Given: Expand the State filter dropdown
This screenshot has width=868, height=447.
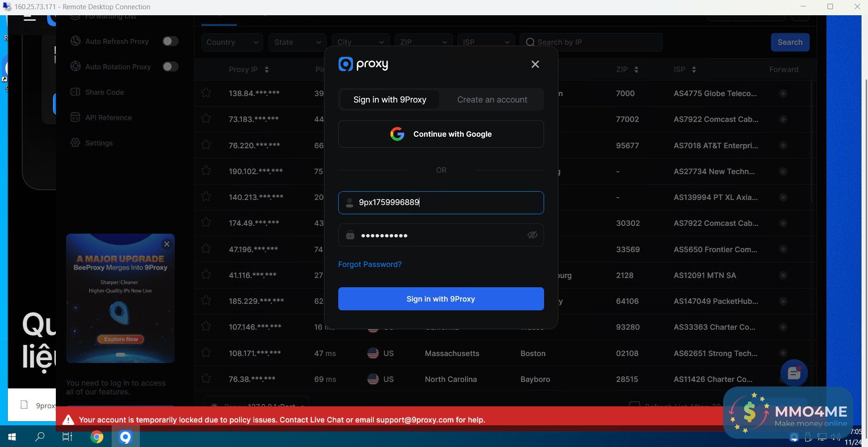Looking at the screenshot, I should [x=298, y=42].
